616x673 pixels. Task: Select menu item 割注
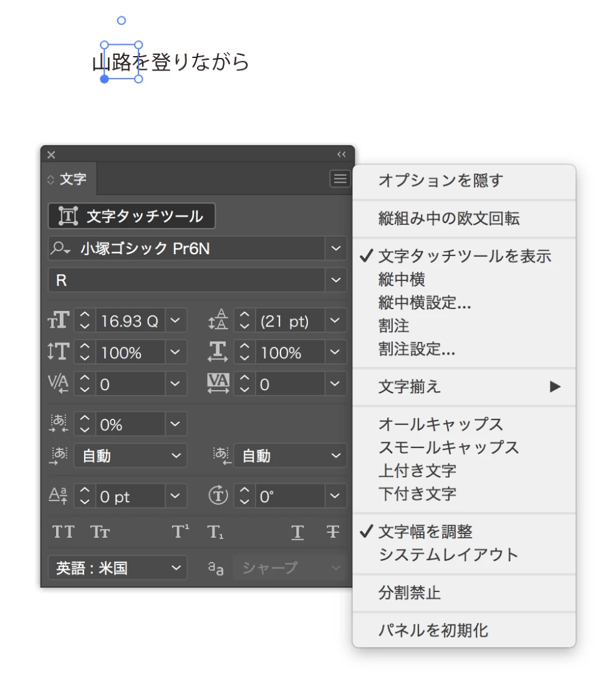464,325
